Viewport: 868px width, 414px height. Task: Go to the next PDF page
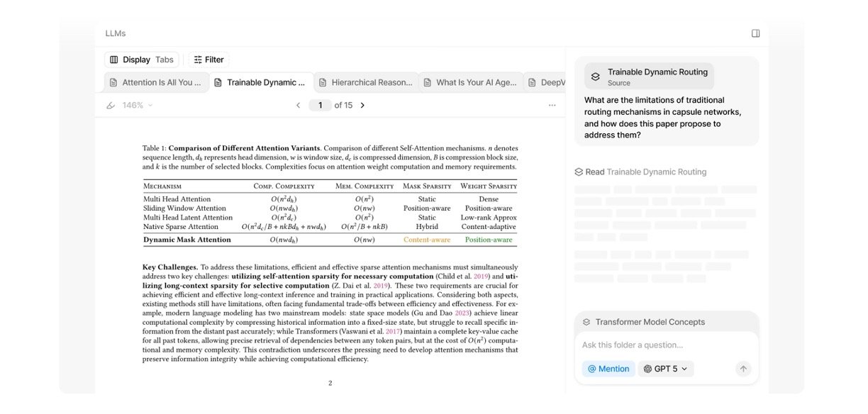[x=362, y=105]
